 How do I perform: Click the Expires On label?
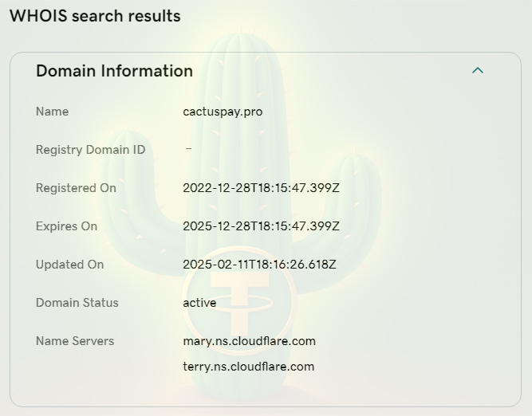[x=66, y=226]
